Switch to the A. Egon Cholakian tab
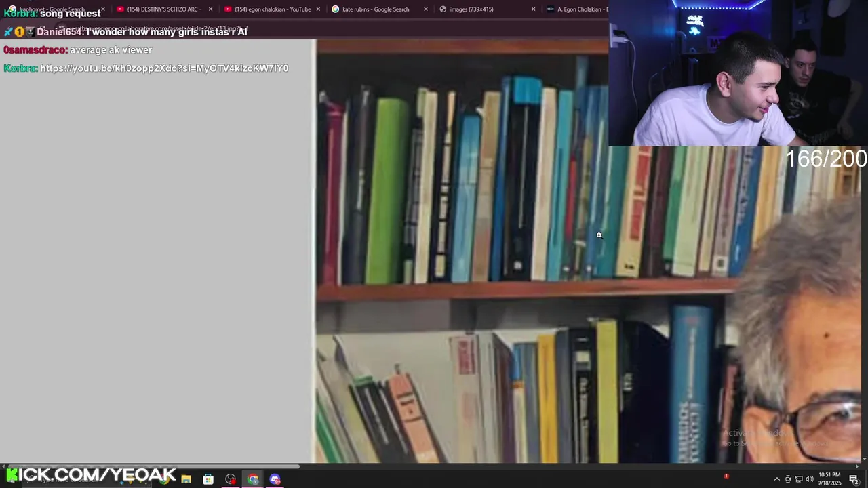 [576, 9]
